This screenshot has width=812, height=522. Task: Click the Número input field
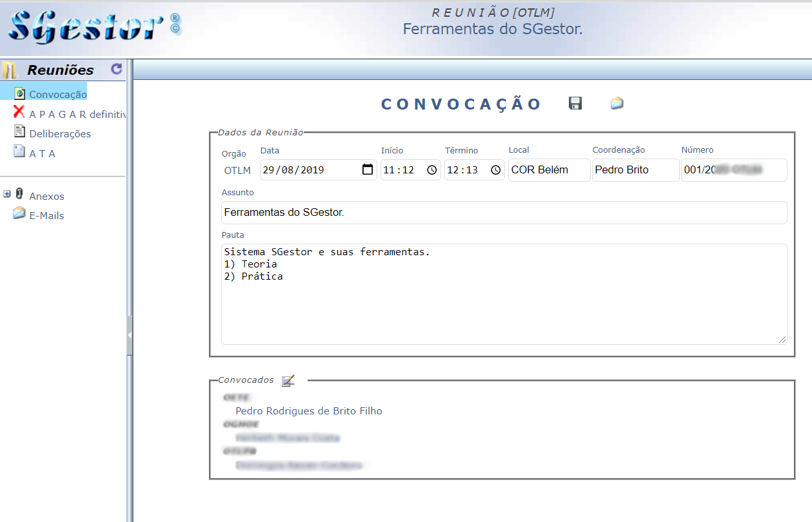coord(734,170)
